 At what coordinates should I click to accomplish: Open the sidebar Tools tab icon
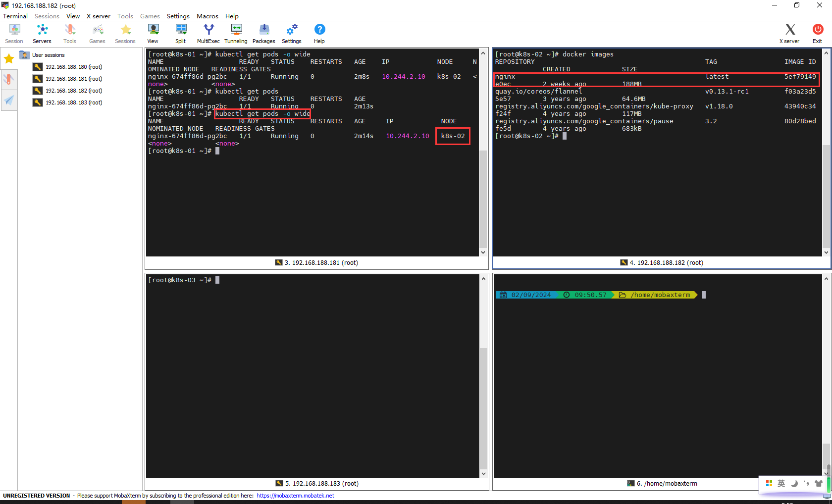pyautogui.click(x=9, y=79)
